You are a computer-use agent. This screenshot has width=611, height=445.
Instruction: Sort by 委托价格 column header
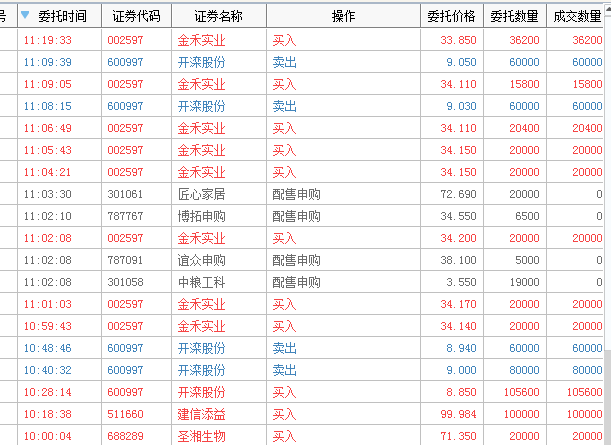pyautogui.click(x=452, y=16)
